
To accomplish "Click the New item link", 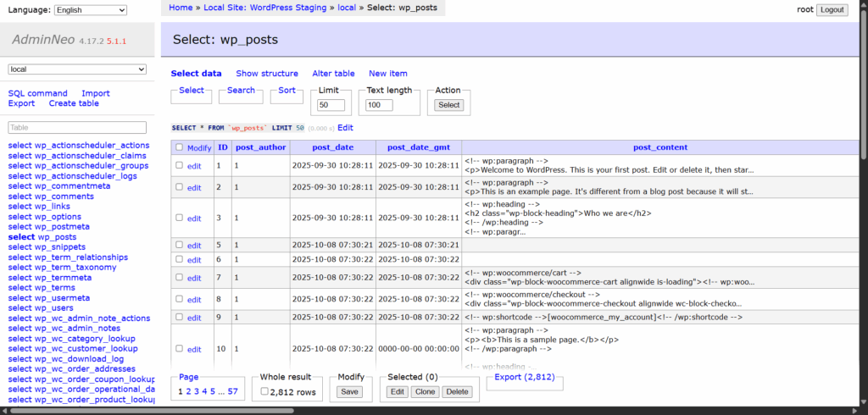I will tap(387, 74).
